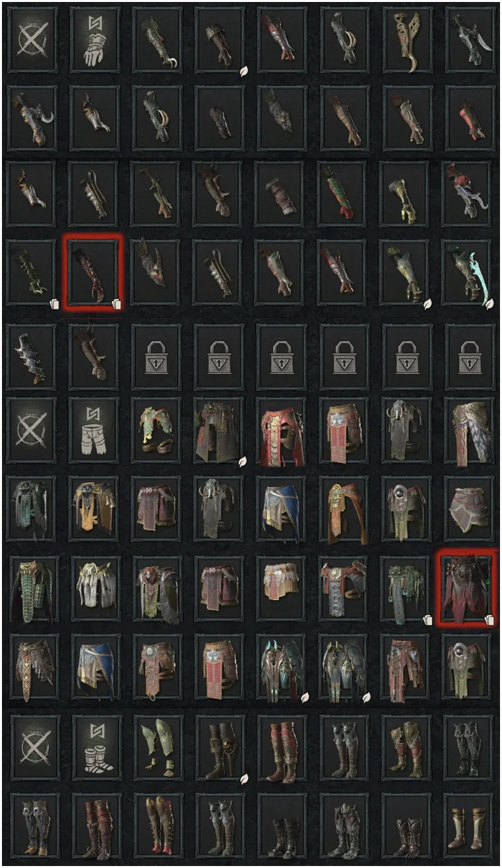Image resolution: width=502 pixels, height=868 pixels.
Task: Choose the default pants silhouette icon
Action: point(94,421)
